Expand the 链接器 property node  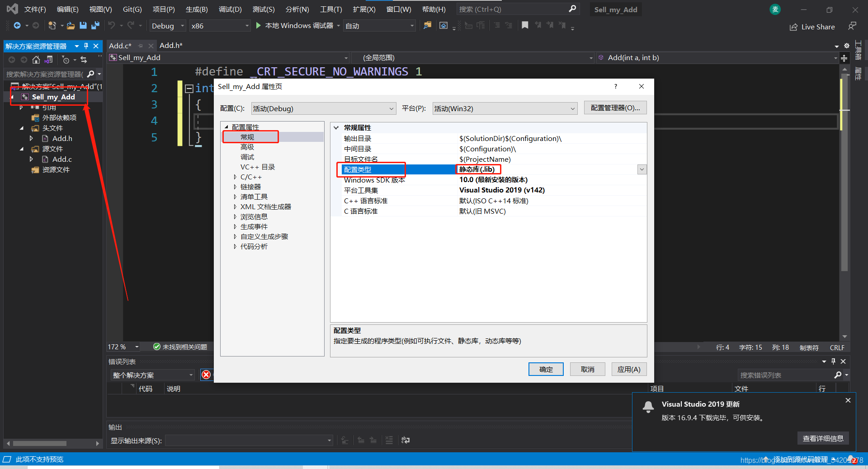click(235, 187)
